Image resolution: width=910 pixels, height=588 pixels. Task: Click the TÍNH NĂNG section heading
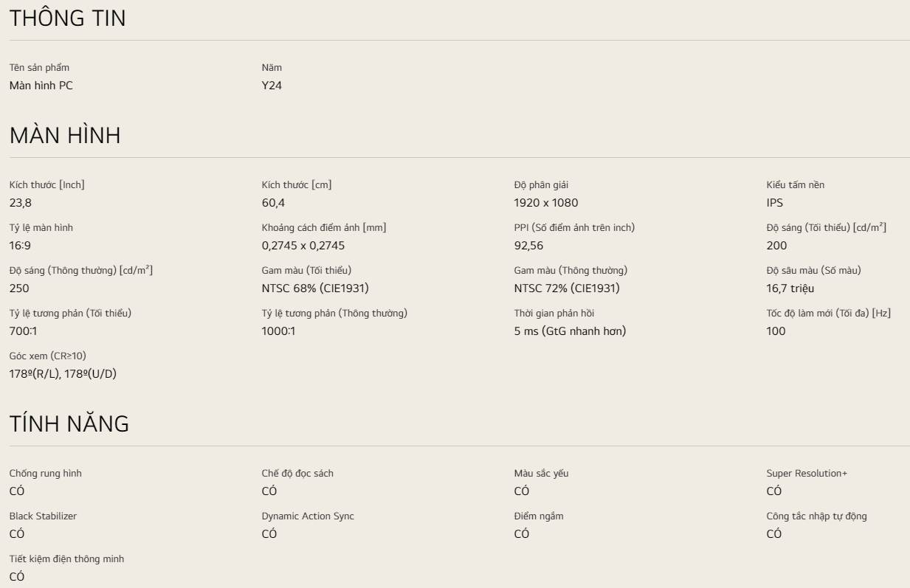click(x=69, y=424)
